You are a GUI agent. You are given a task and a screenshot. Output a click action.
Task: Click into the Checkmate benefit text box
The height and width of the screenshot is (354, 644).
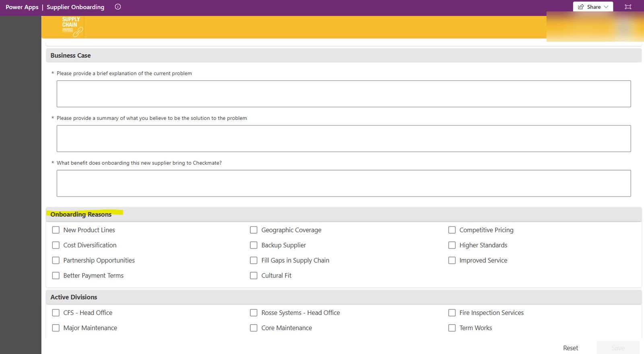343,183
